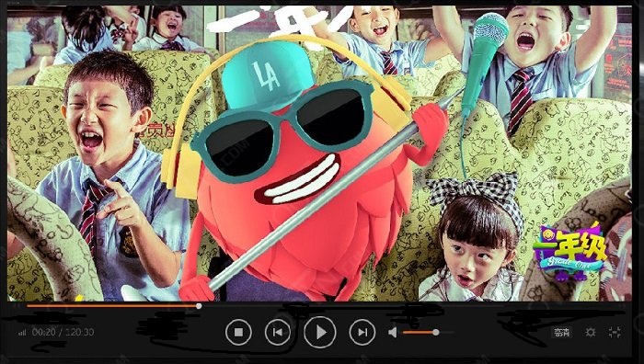Click the unfilled end of volume track
This screenshot has height=364, width=644.
(x=446, y=332)
